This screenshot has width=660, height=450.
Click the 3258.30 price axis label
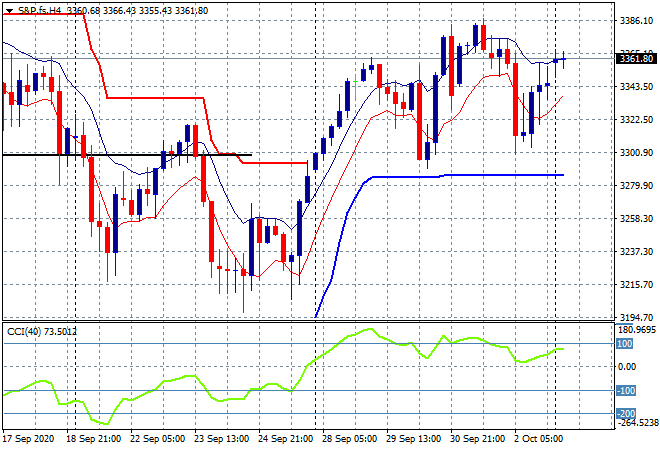[636, 218]
